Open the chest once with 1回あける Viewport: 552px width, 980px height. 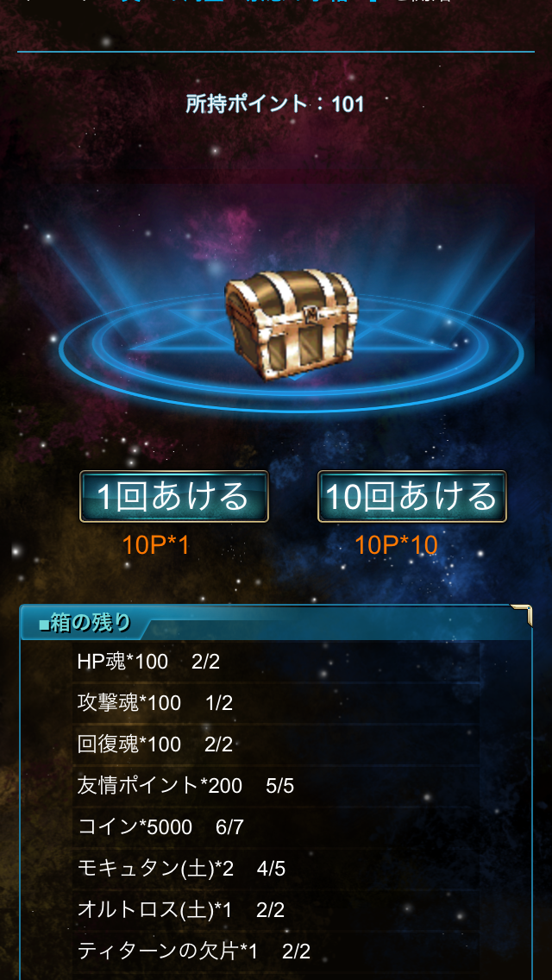(173, 496)
